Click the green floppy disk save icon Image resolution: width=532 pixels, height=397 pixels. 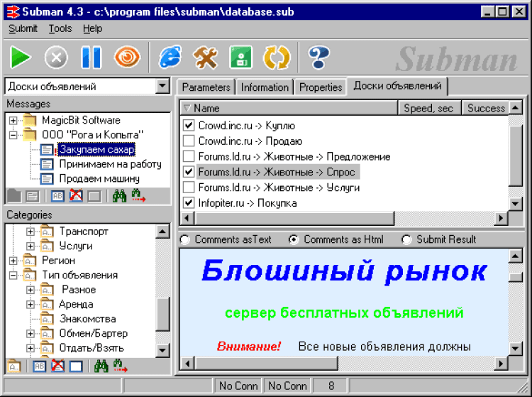[241, 57]
